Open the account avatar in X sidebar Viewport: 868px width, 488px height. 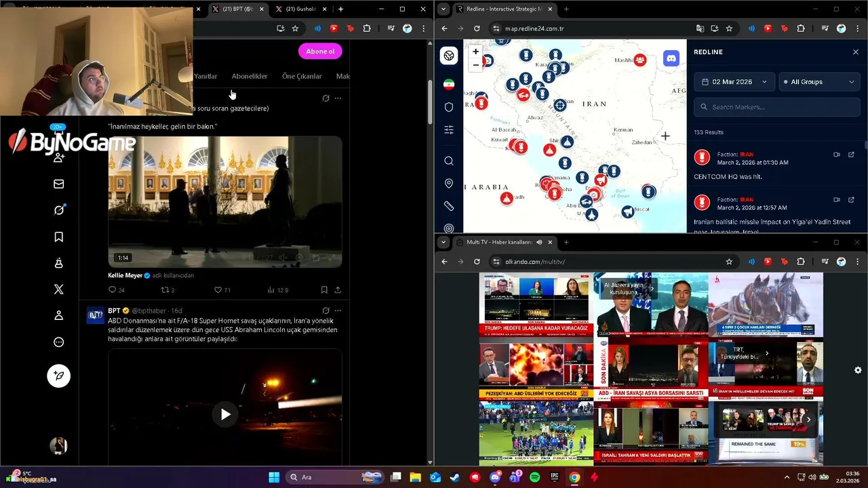[59, 445]
